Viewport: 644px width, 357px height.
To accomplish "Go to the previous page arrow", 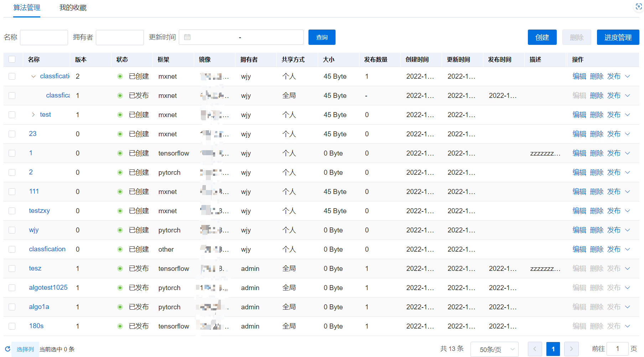I will (535, 349).
